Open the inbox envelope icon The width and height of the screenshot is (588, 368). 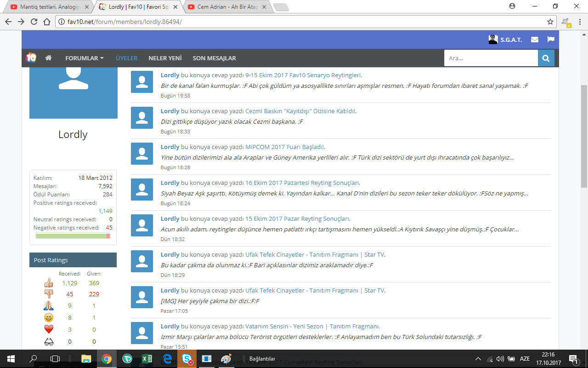pos(535,40)
